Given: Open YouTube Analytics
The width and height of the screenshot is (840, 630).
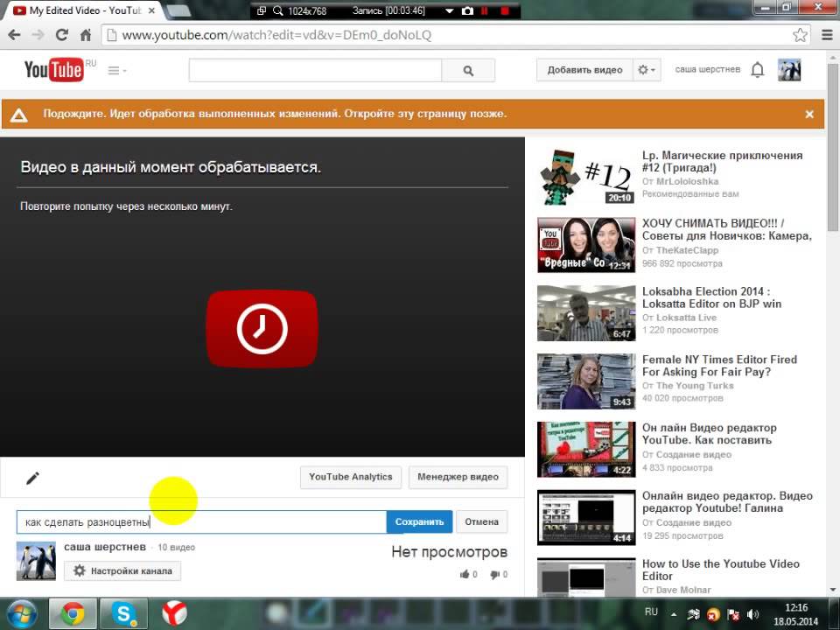Looking at the screenshot, I should pyautogui.click(x=350, y=477).
